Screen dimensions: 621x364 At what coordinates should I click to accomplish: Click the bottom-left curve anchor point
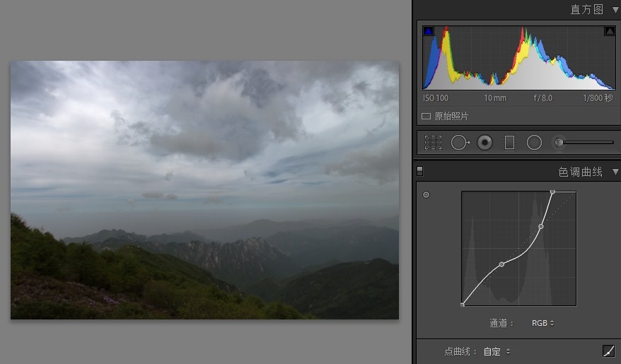point(463,305)
